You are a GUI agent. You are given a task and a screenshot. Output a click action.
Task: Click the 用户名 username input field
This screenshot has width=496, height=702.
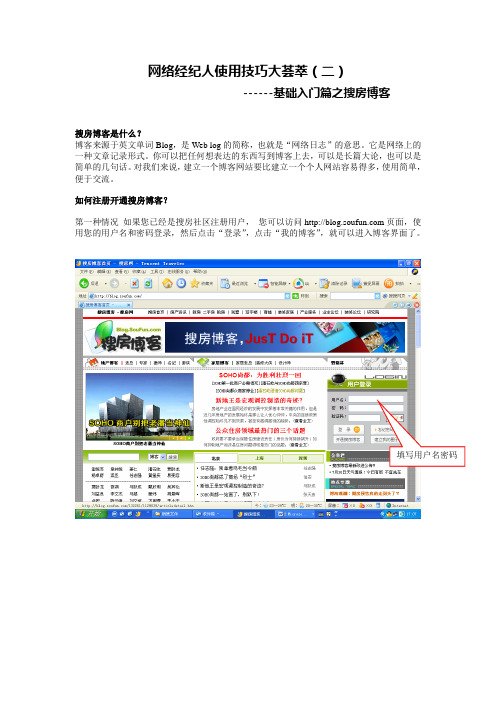376,399
